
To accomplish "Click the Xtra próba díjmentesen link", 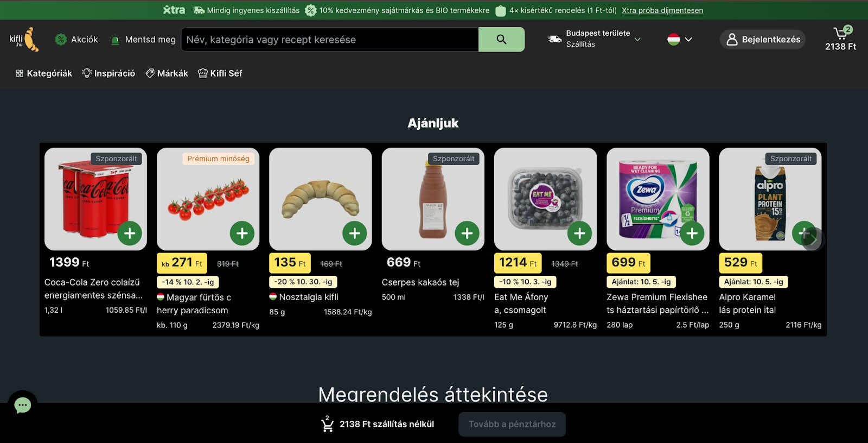I will tap(662, 10).
